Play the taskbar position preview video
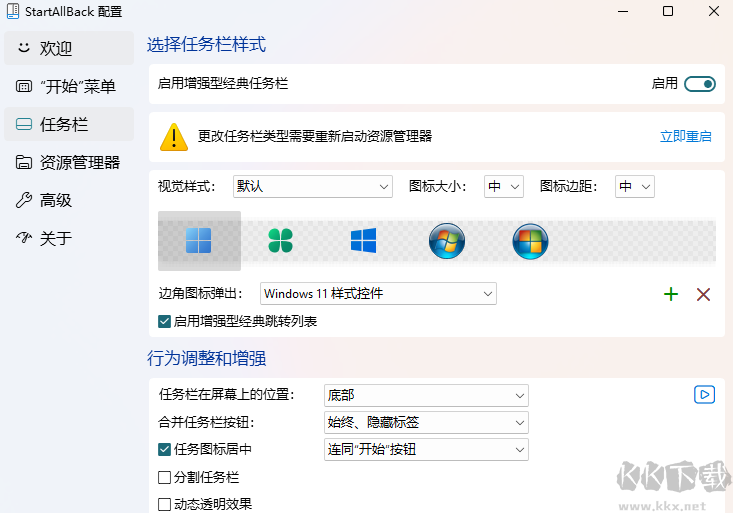The width and height of the screenshot is (733, 513). [704, 395]
